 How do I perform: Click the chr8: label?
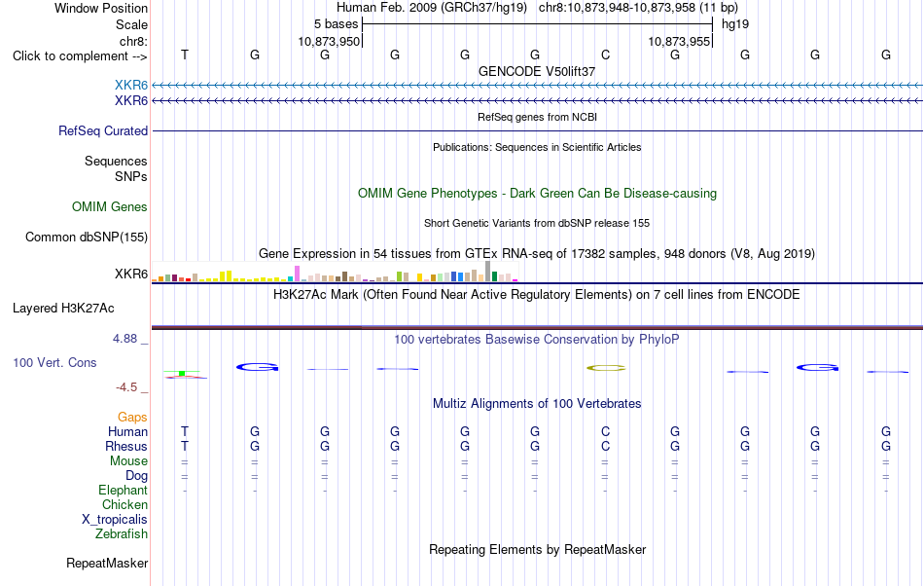pos(134,41)
